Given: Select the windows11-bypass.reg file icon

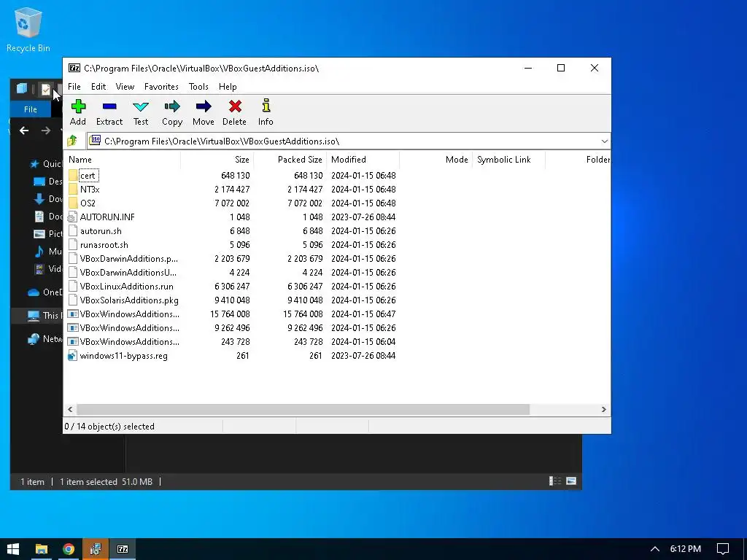Looking at the screenshot, I should 72,356.
